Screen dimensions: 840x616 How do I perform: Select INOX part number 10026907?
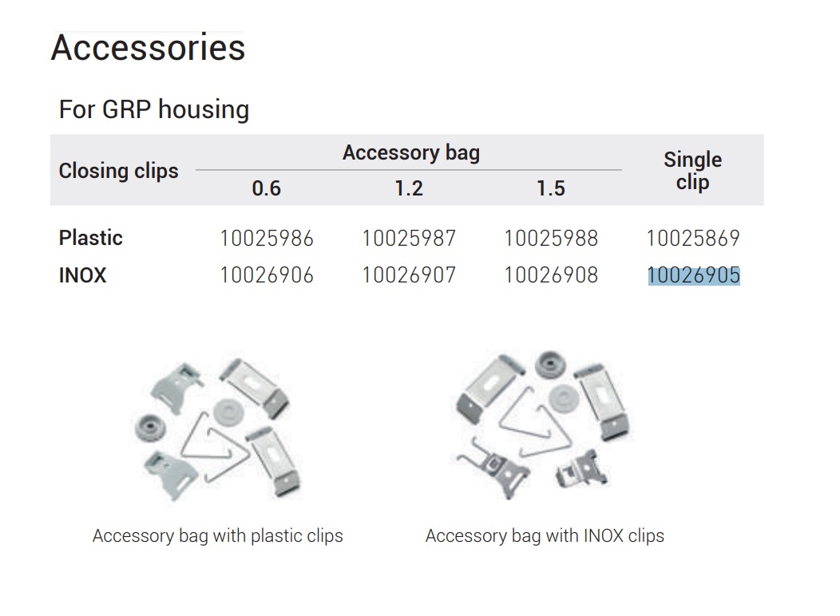coord(409,275)
